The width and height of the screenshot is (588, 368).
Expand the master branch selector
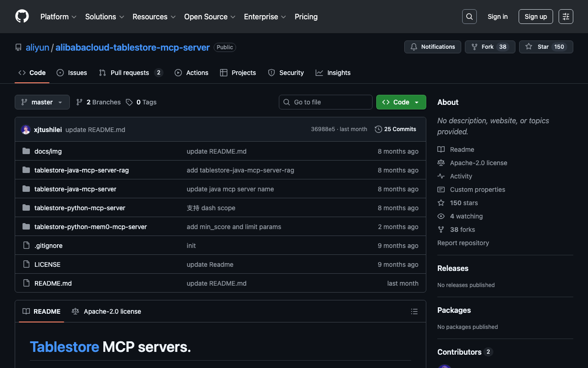[42, 102]
